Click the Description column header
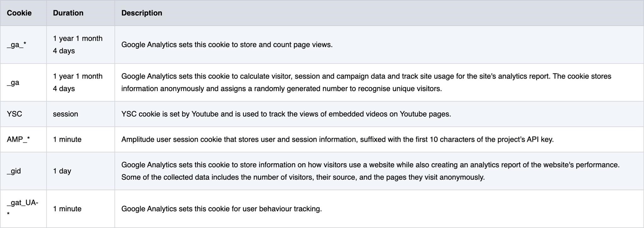The width and height of the screenshot is (644, 228). coord(142,13)
